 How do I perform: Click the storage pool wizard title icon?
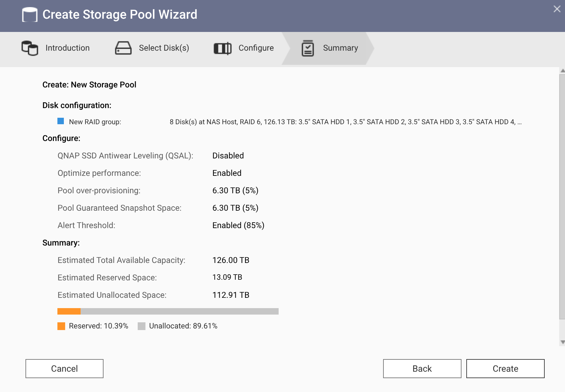point(30,15)
